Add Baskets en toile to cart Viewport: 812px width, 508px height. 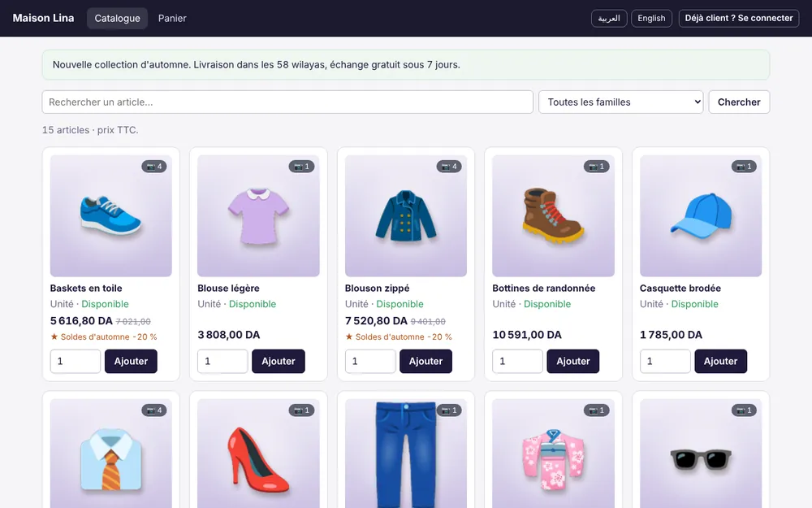click(x=131, y=362)
